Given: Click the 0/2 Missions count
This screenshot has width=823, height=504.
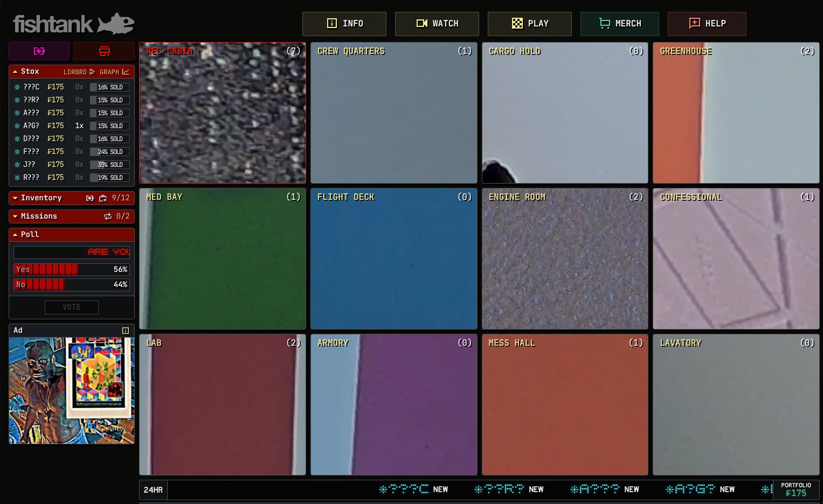Looking at the screenshot, I should 123,216.
